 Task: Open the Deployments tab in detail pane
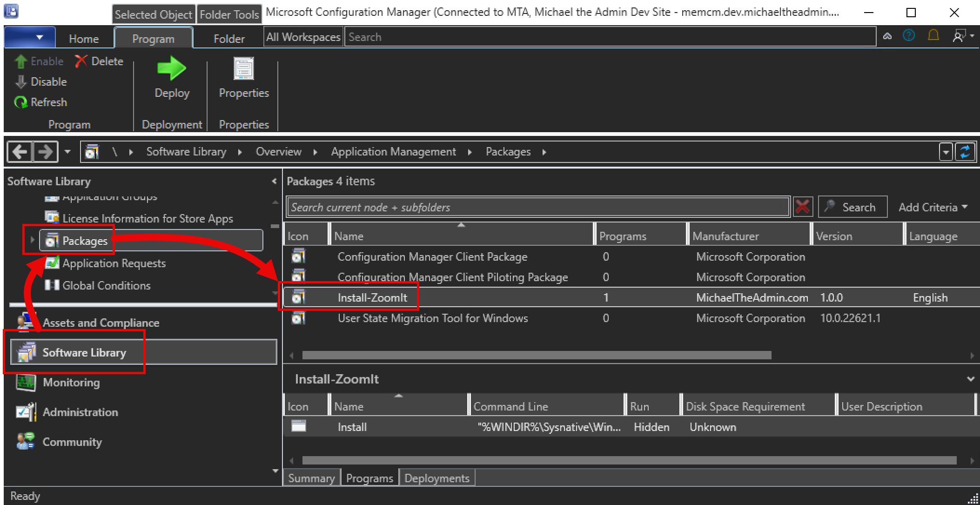click(436, 477)
